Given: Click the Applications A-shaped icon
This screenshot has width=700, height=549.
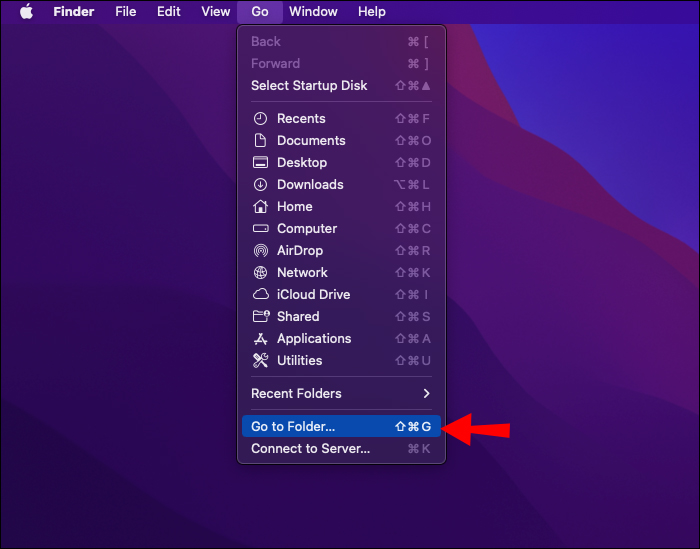Looking at the screenshot, I should pyautogui.click(x=260, y=339).
